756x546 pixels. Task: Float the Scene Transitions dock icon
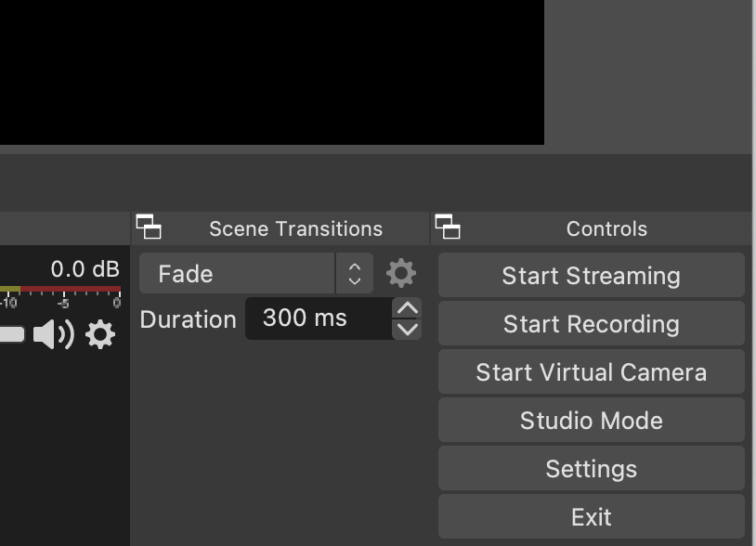(x=149, y=227)
